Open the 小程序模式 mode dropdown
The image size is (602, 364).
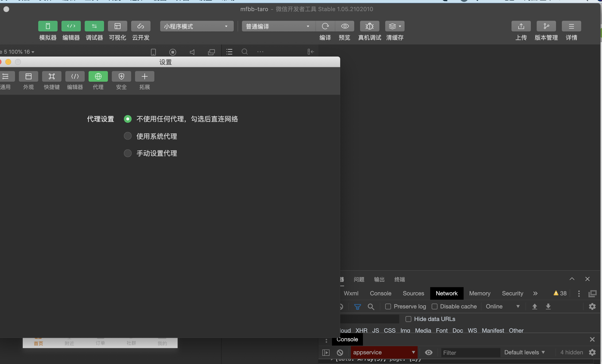pos(196,26)
